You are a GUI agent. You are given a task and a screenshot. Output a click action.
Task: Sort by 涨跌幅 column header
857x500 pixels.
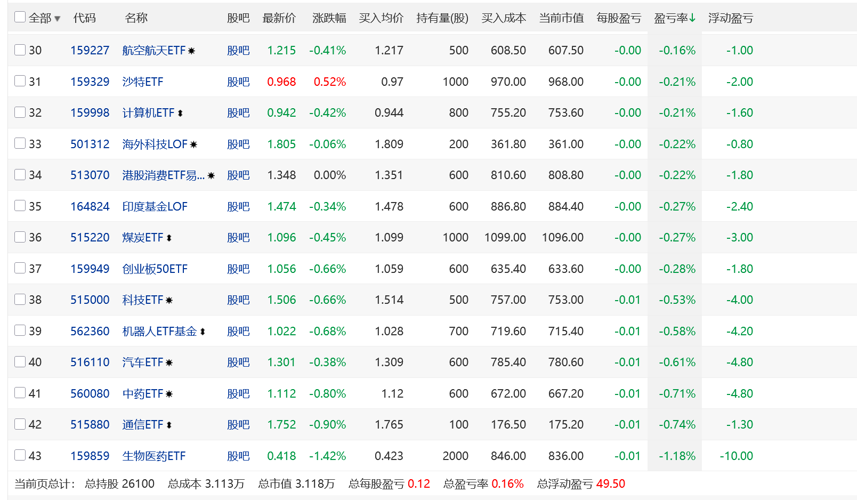[x=329, y=18]
